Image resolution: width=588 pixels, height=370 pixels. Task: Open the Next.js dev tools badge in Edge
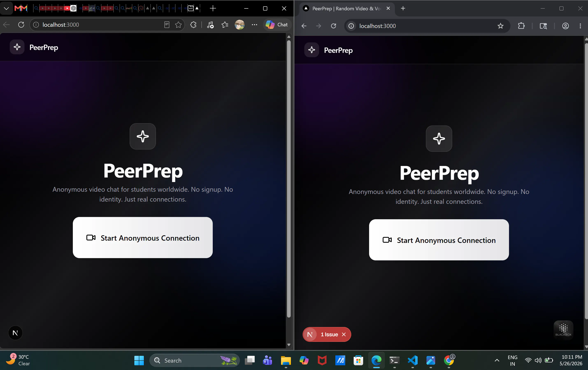[x=15, y=333]
